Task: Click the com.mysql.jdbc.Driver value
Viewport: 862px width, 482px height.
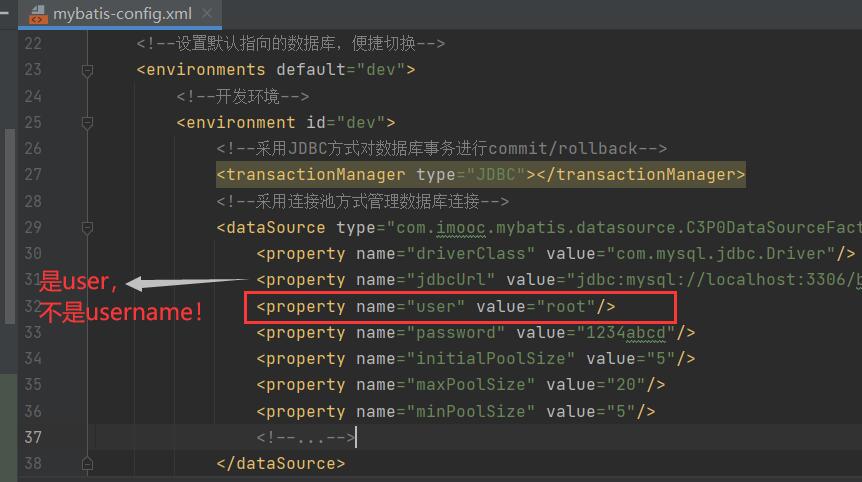Action: [721, 253]
